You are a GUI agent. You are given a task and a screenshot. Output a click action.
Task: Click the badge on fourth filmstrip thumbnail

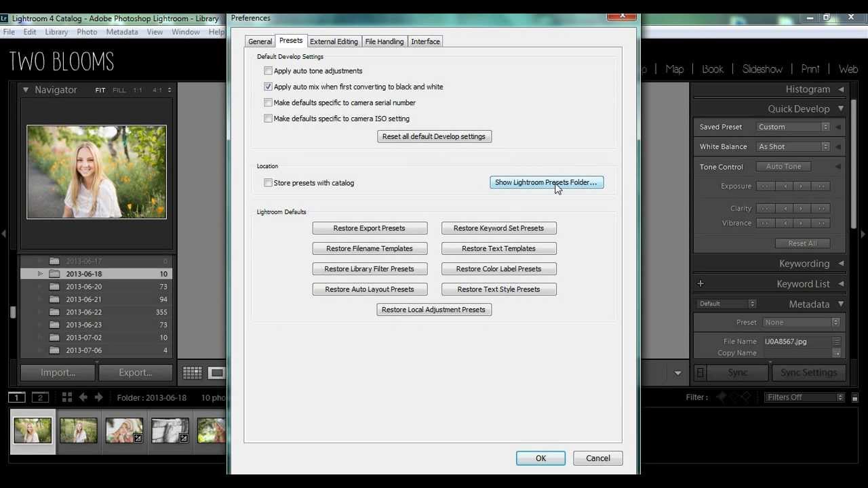click(184, 439)
